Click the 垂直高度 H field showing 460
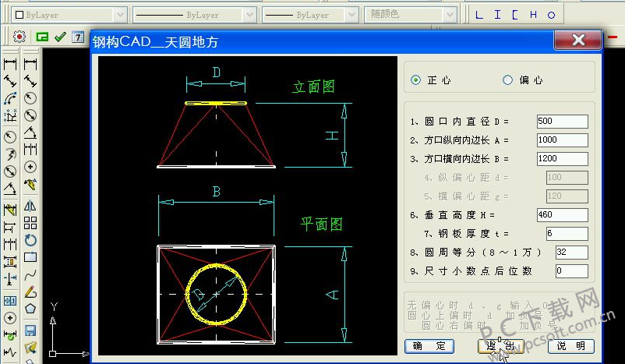 pos(563,215)
